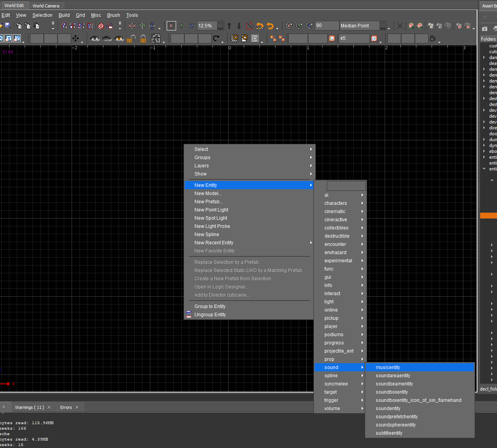Click the move-down arrow icon
The height and width of the screenshot is (448, 497).
pos(239,26)
